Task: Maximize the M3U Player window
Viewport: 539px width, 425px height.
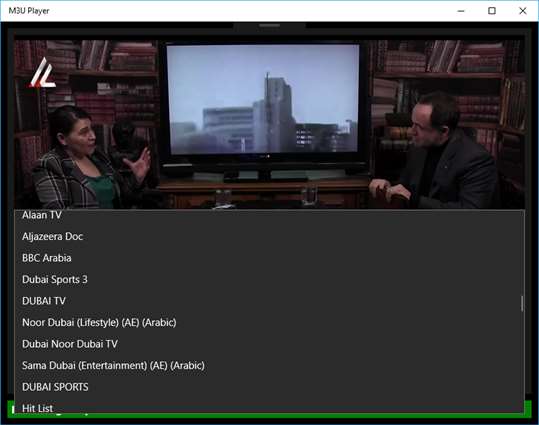Action: (x=492, y=11)
